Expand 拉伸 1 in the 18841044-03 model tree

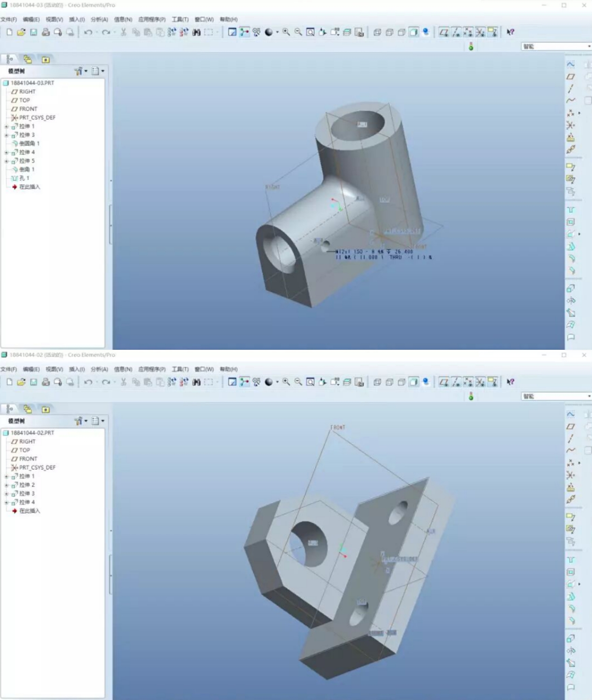6,127
